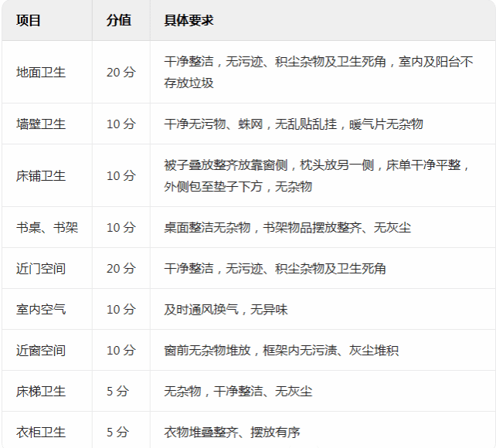Click the 分值 column header
This screenshot has height=448, width=496.
pyautogui.click(x=119, y=20)
